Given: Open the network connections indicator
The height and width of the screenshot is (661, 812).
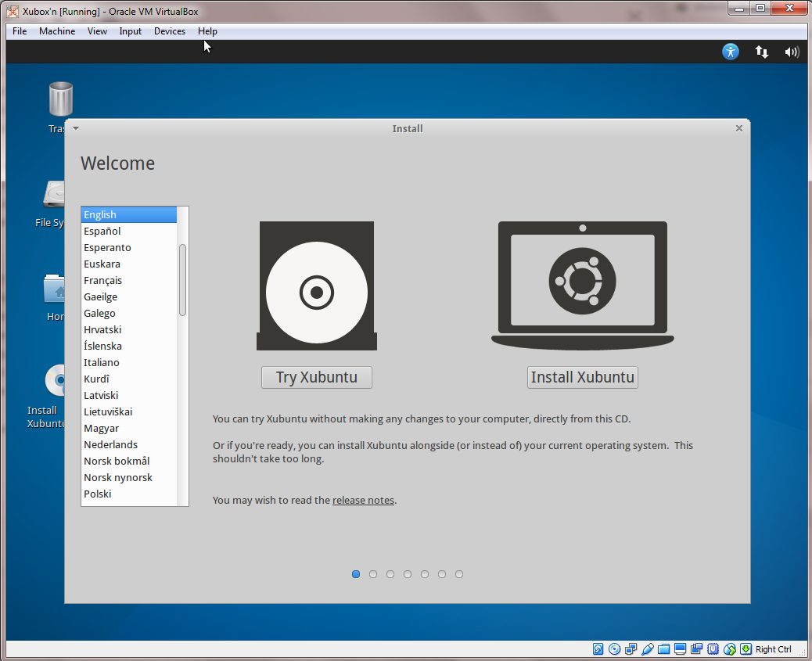Looking at the screenshot, I should point(761,52).
